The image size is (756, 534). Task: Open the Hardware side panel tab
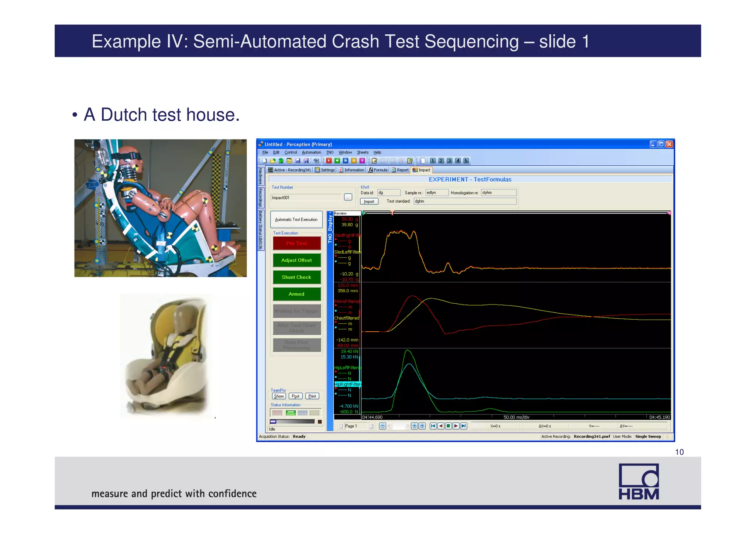point(260,176)
